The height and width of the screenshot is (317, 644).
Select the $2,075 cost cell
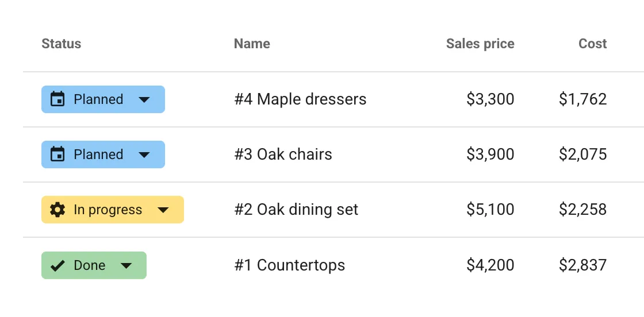[x=582, y=154]
